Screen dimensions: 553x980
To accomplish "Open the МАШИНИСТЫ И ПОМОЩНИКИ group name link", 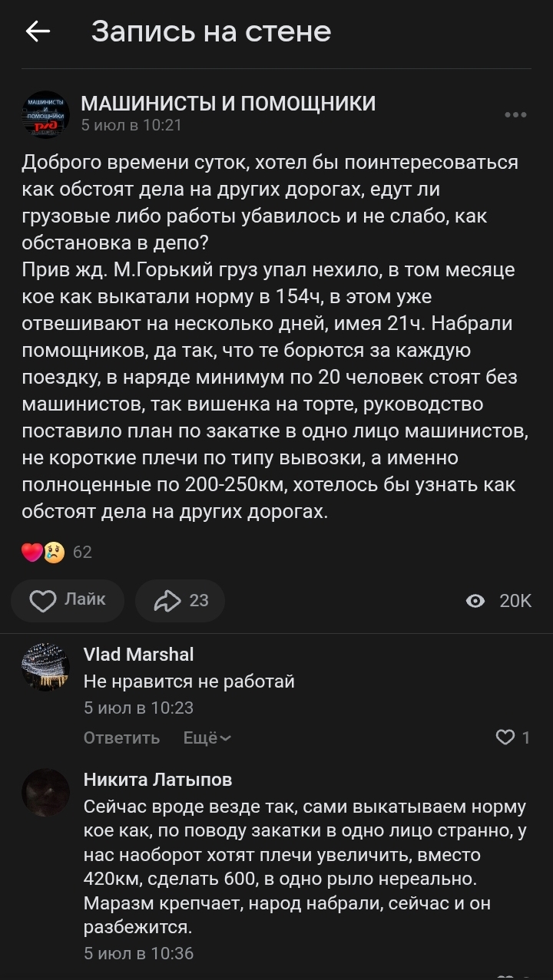I will (x=228, y=104).
